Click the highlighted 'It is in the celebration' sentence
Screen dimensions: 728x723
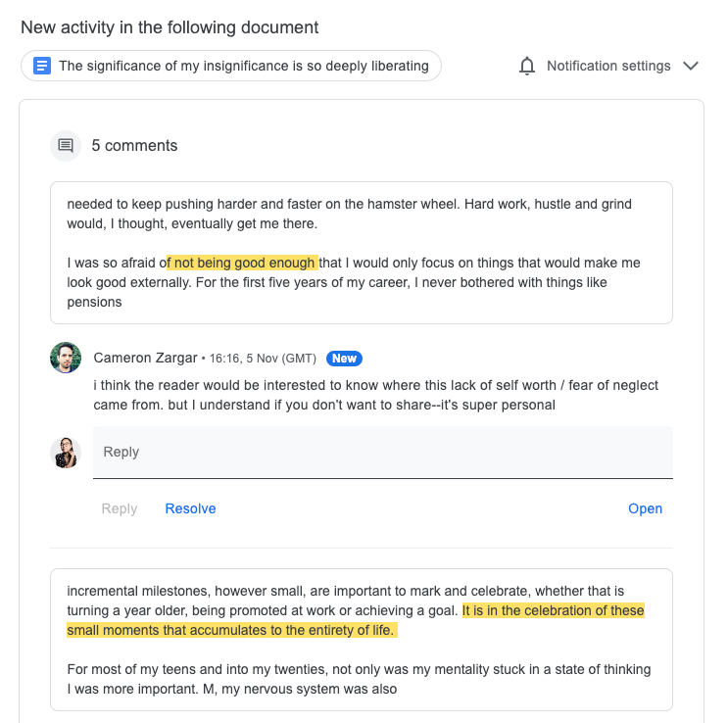pyautogui.click(x=355, y=620)
